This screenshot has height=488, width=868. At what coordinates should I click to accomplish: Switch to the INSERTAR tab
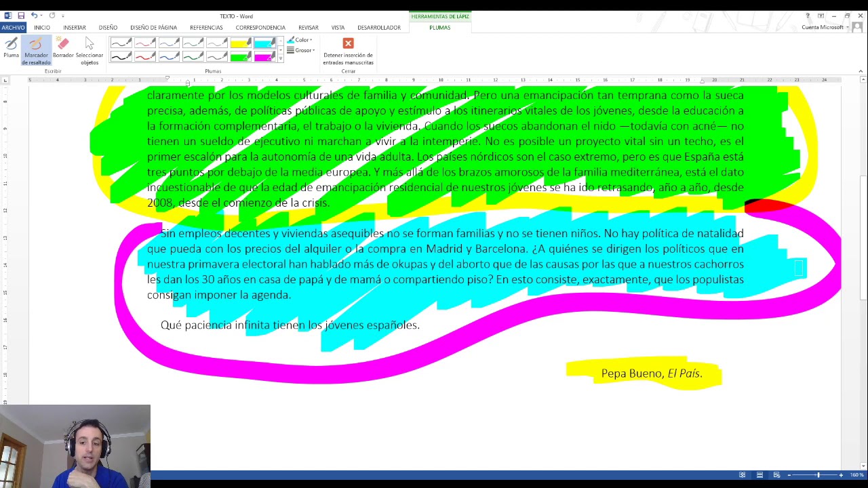75,28
